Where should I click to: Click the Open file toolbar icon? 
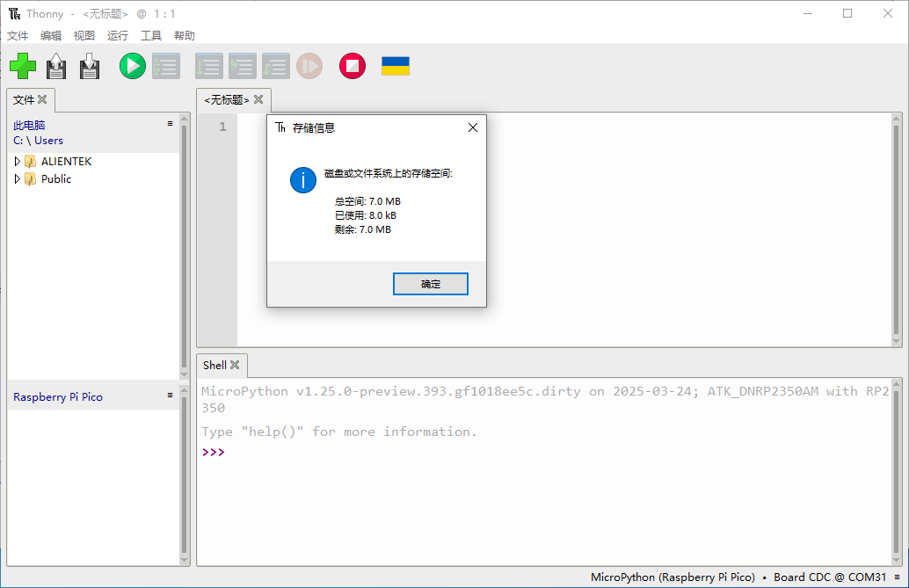56,66
